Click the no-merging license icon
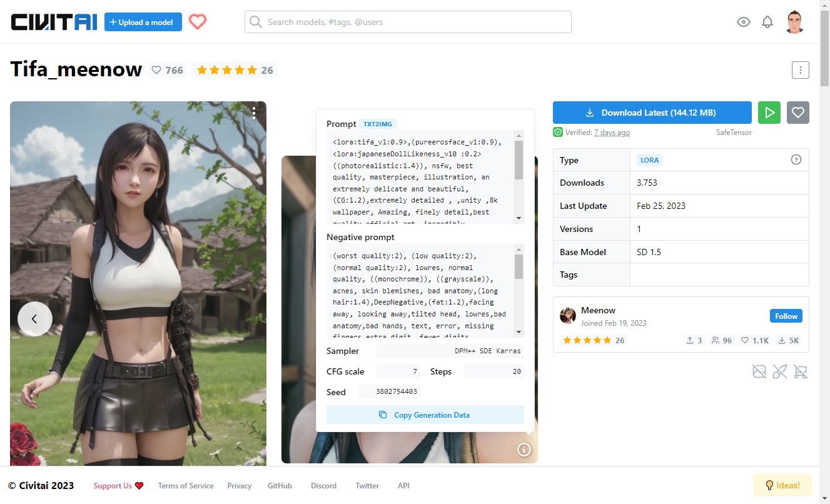This screenshot has height=504, width=830. [x=780, y=372]
